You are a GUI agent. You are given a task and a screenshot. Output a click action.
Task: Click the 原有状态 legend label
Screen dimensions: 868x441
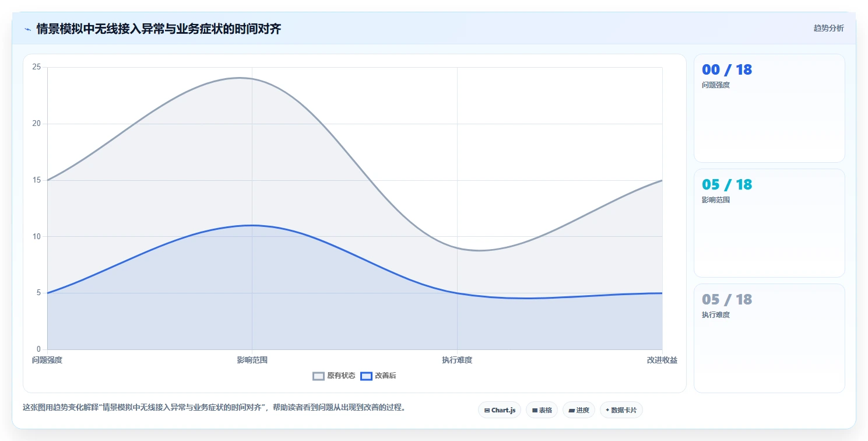tap(341, 376)
